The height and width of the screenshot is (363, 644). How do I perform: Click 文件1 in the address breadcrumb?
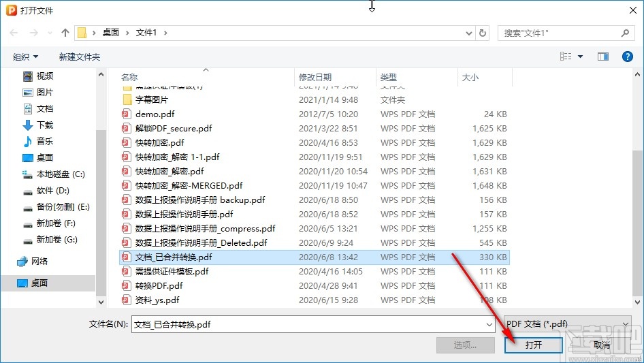[146, 33]
